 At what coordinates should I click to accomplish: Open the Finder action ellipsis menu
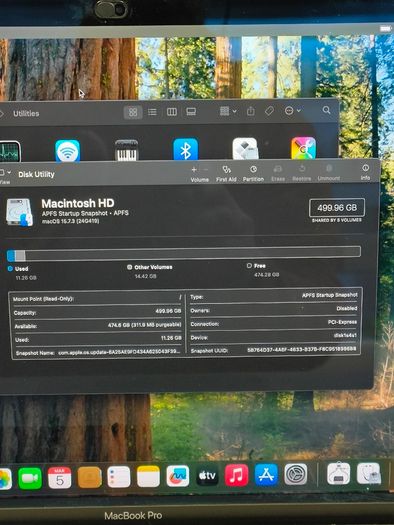point(292,111)
